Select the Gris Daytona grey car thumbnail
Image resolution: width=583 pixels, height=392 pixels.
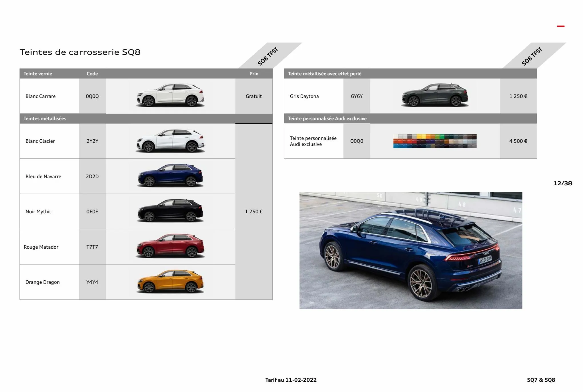(x=435, y=95)
